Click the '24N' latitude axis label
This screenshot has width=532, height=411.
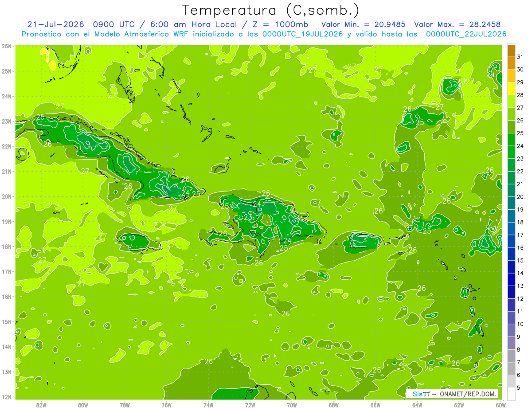point(7,96)
